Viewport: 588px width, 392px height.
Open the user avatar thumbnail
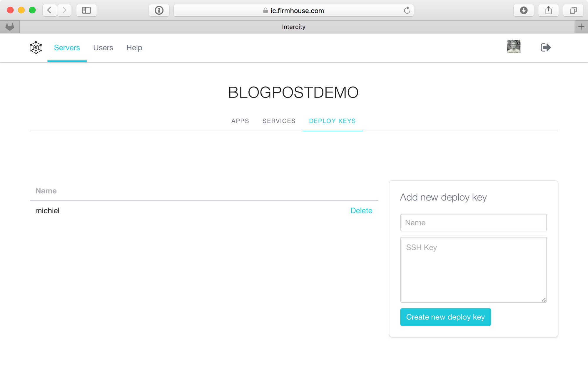tap(514, 46)
